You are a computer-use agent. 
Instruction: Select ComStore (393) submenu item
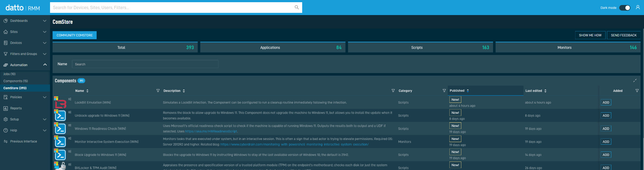tap(15, 88)
